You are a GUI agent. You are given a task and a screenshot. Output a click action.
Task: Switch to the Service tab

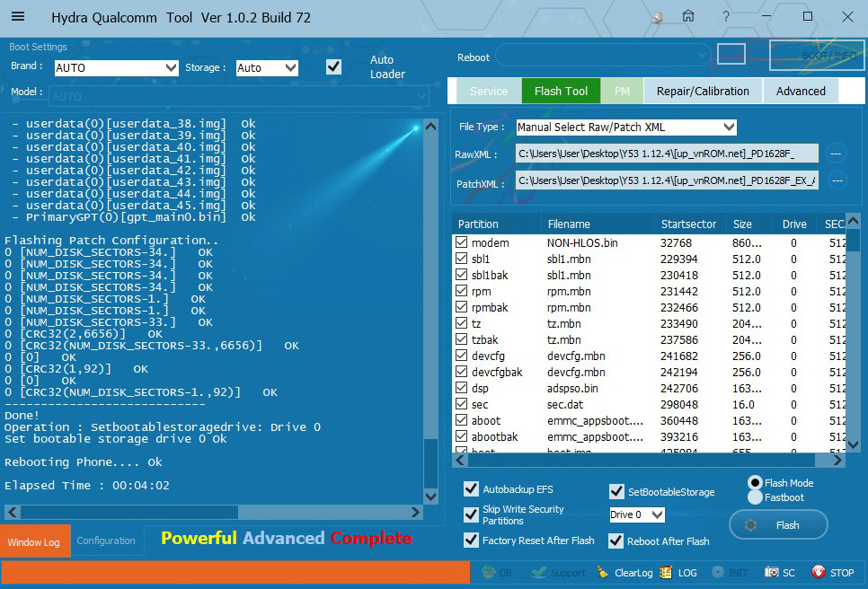pos(488,92)
